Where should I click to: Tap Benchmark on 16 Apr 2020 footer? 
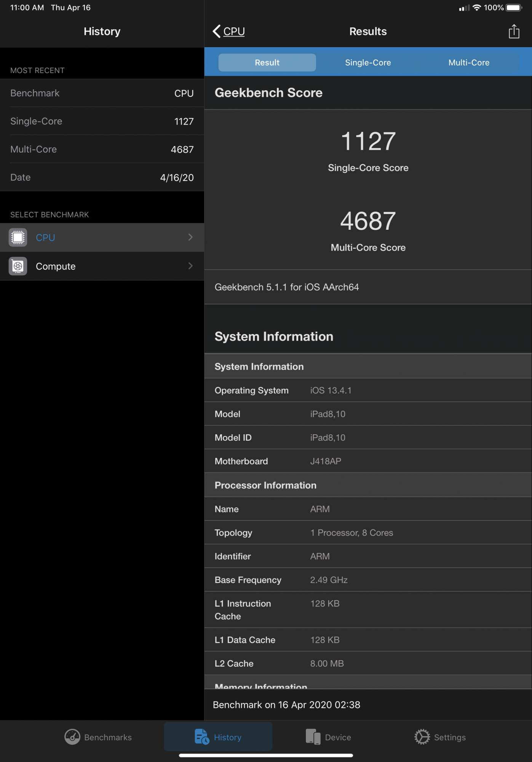pyautogui.click(x=286, y=705)
